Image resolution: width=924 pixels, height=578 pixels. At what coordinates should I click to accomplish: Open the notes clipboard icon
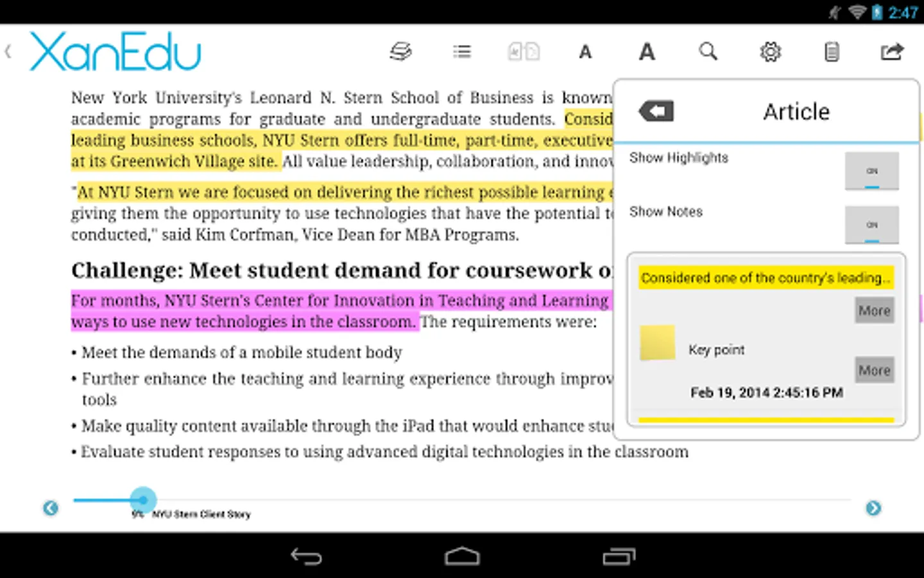[832, 51]
